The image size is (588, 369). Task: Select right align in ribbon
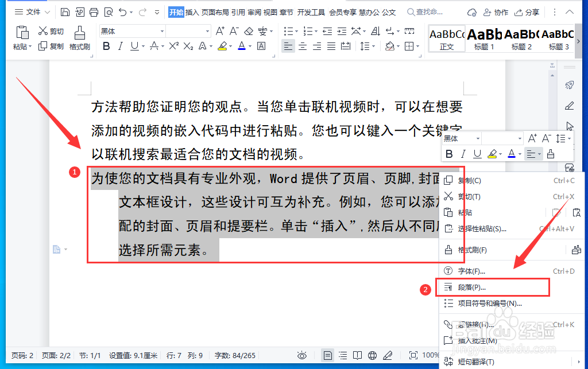(317, 46)
